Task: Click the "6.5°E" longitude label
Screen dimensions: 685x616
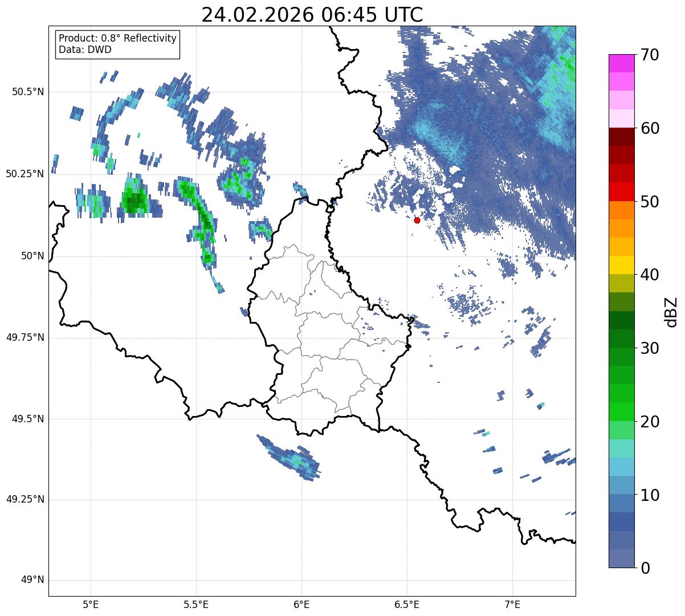Action: (407, 605)
